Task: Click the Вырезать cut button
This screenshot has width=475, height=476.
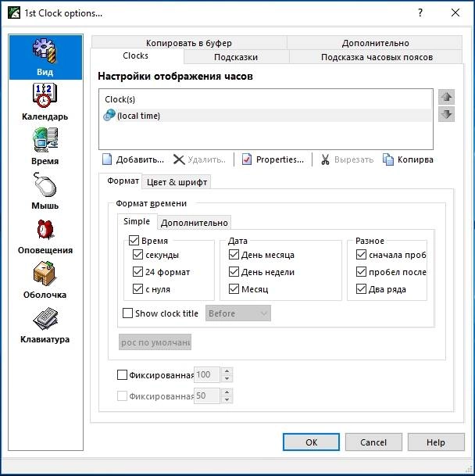Action: 347,159
